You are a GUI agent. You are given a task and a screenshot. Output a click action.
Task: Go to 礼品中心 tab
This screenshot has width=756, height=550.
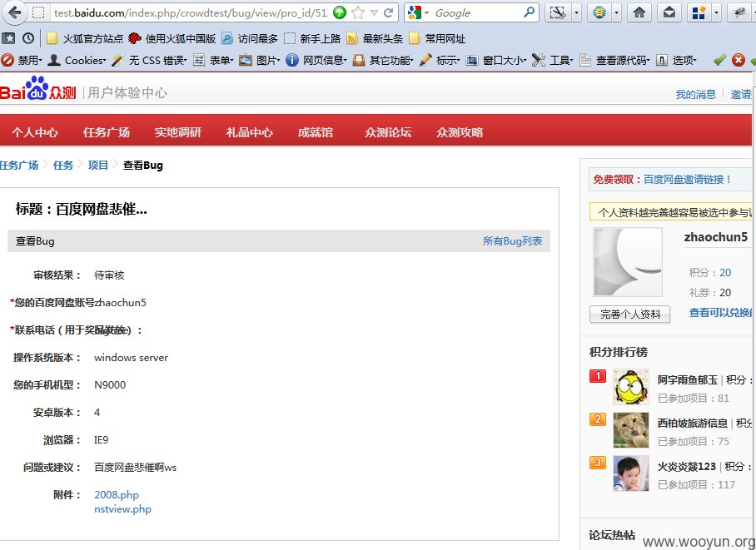pyautogui.click(x=249, y=132)
